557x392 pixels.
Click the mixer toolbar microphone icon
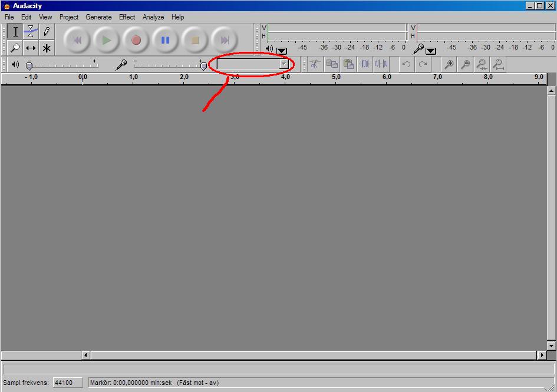tap(121, 65)
